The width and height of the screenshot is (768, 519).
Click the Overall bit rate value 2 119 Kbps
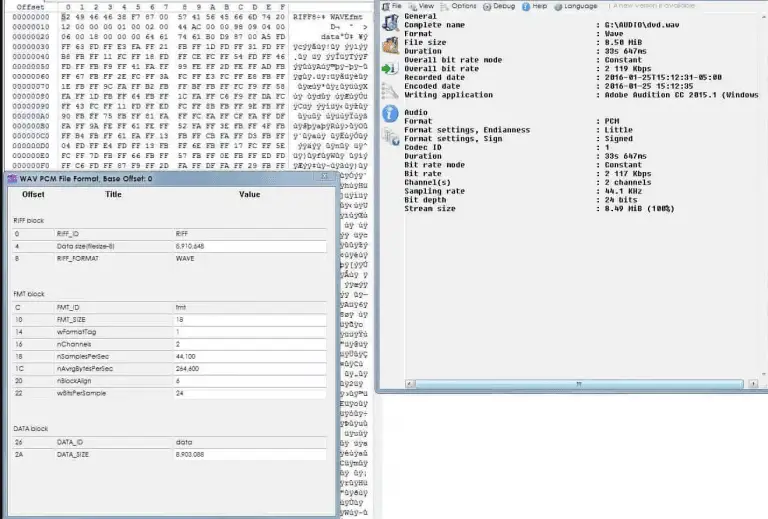(x=628, y=69)
